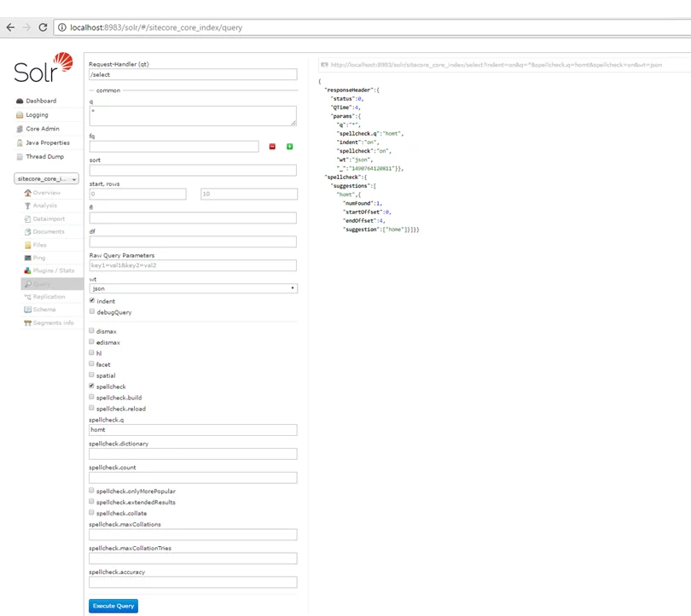Reload the page with refresh icon
The width and height of the screenshot is (691, 616).
[43, 27]
